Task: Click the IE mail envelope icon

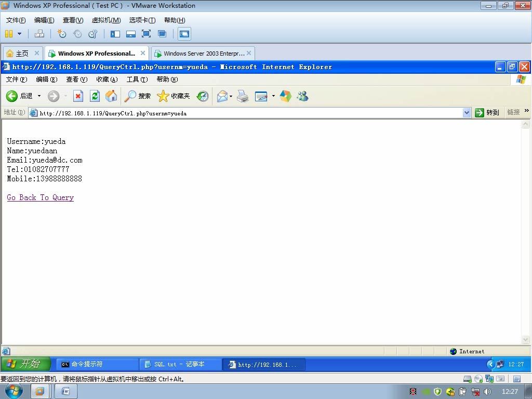Action: (x=222, y=96)
